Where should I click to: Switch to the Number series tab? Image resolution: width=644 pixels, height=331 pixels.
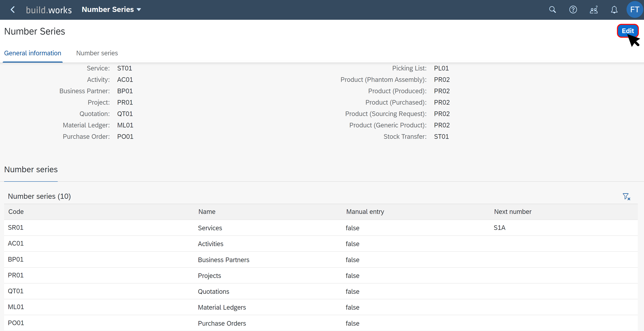pyautogui.click(x=97, y=53)
